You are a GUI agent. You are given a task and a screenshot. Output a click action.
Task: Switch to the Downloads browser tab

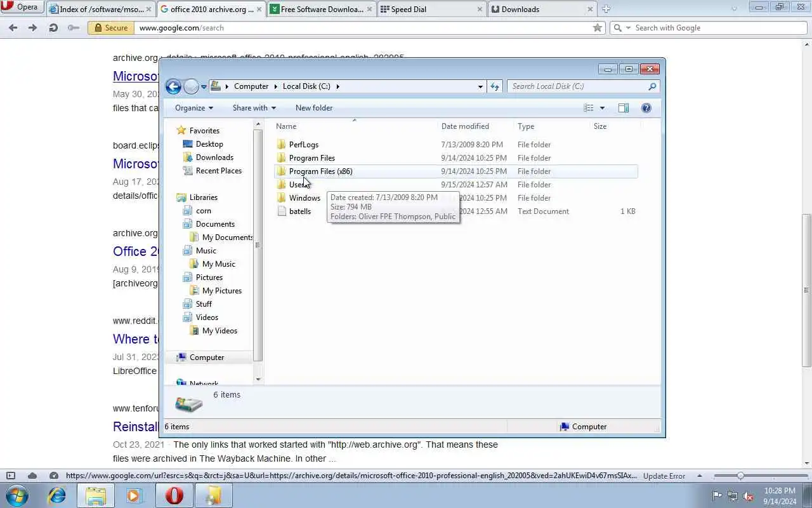click(x=543, y=9)
